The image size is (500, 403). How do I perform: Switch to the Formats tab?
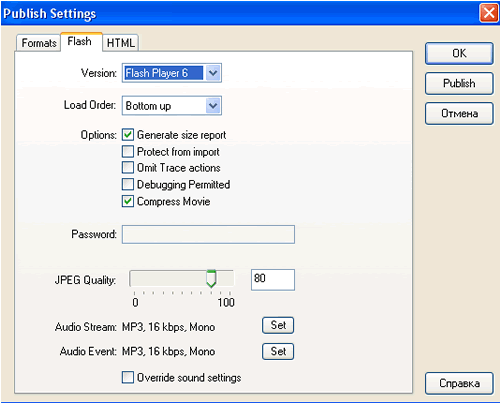(38, 43)
